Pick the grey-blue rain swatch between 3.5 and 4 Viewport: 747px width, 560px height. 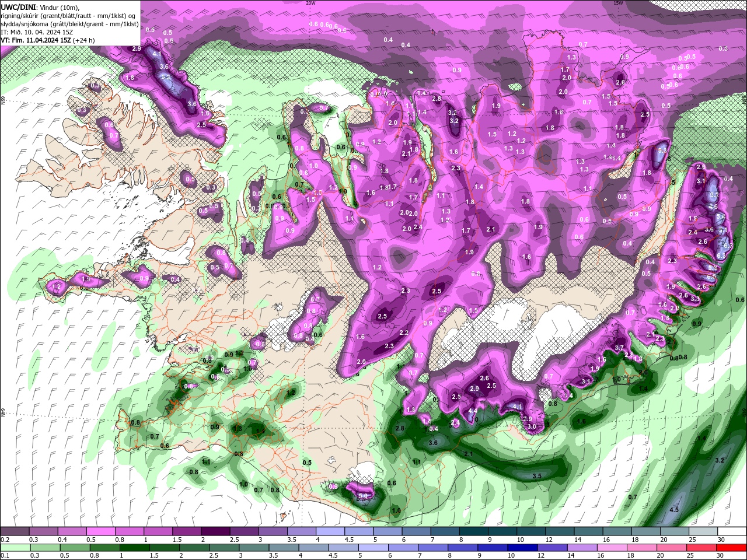click(x=284, y=548)
